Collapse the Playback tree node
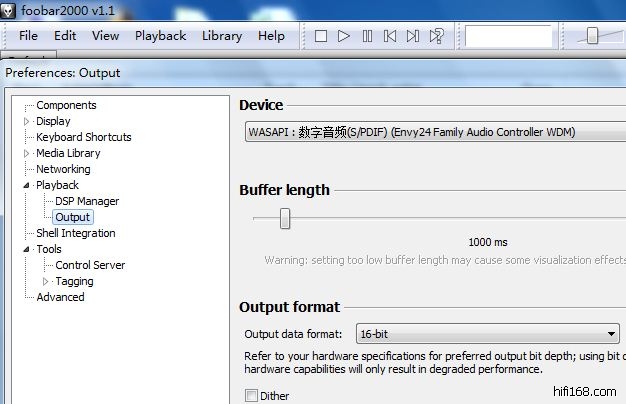 coord(28,185)
